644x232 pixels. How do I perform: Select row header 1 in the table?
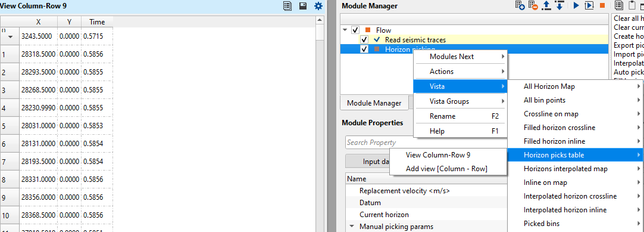click(x=9, y=54)
